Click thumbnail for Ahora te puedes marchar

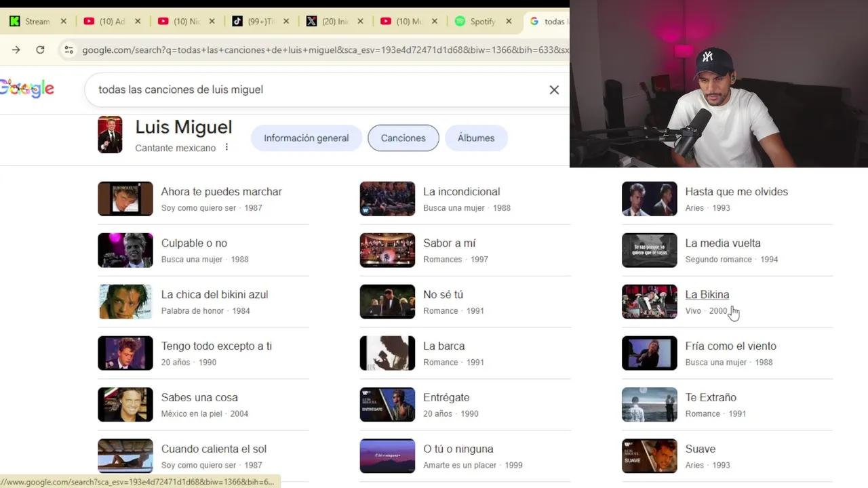tap(125, 199)
